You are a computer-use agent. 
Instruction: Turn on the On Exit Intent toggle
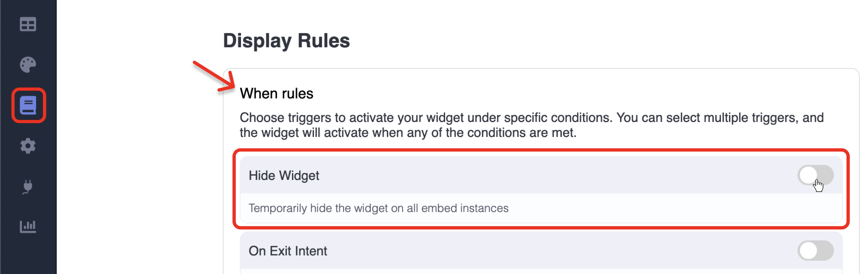815,251
